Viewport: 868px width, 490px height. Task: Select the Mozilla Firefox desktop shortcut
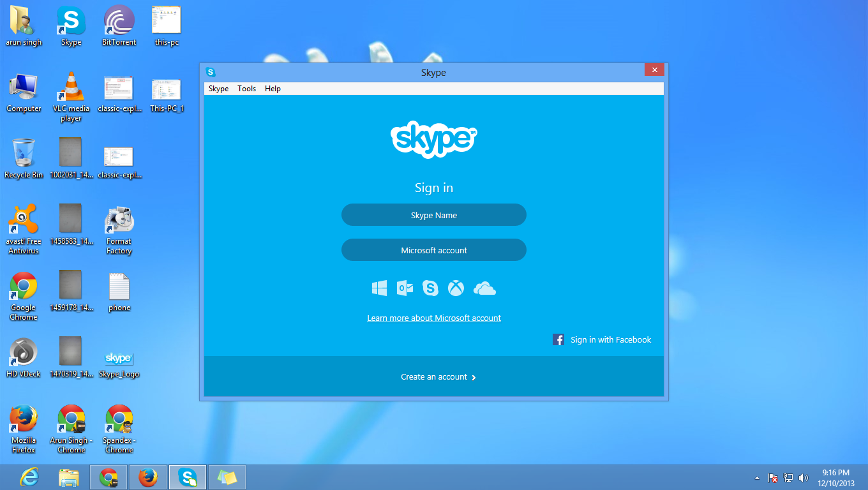click(24, 429)
